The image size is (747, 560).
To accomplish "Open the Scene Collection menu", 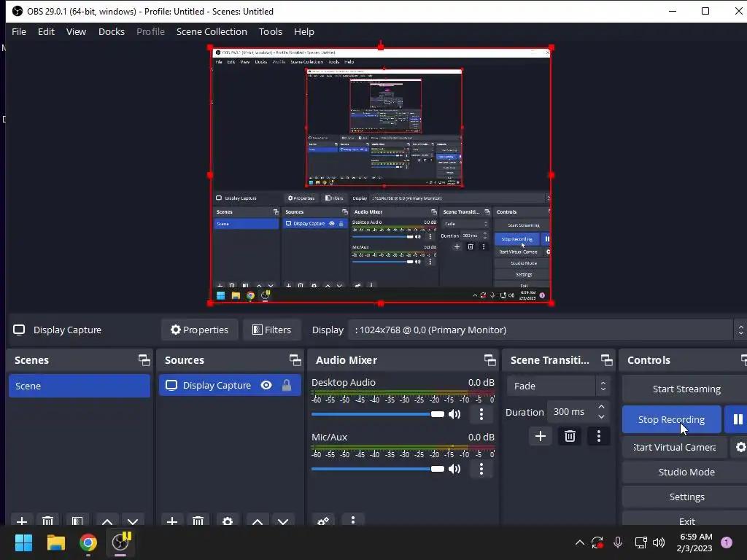I will (212, 31).
